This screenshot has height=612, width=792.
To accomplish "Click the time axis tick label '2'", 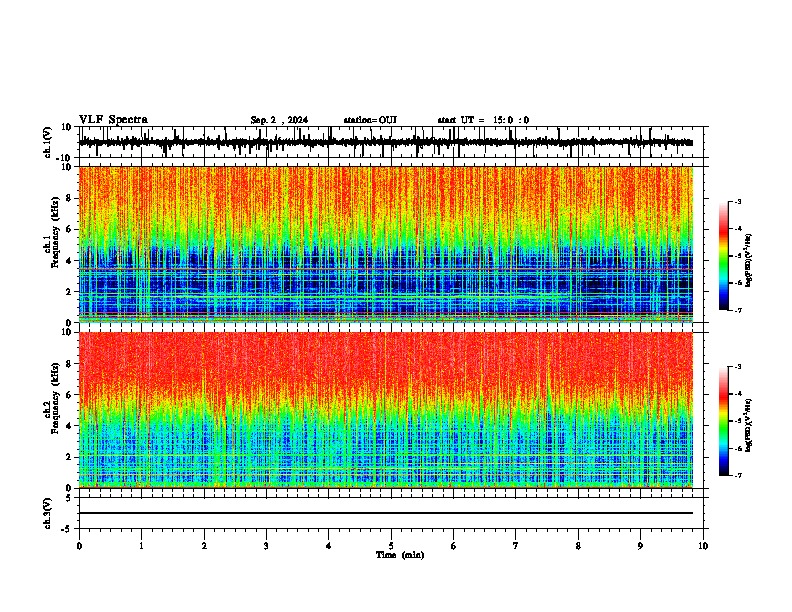I will click(x=204, y=546).
